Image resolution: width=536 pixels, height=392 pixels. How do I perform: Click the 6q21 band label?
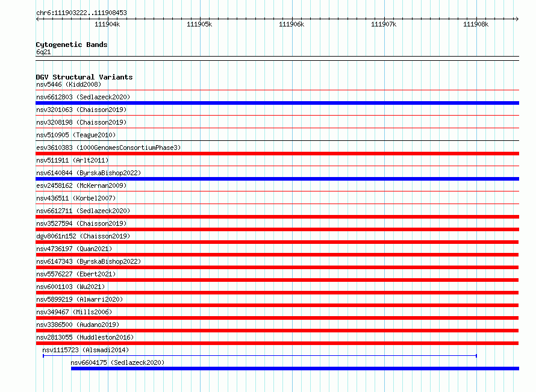[x=43, y=52]
